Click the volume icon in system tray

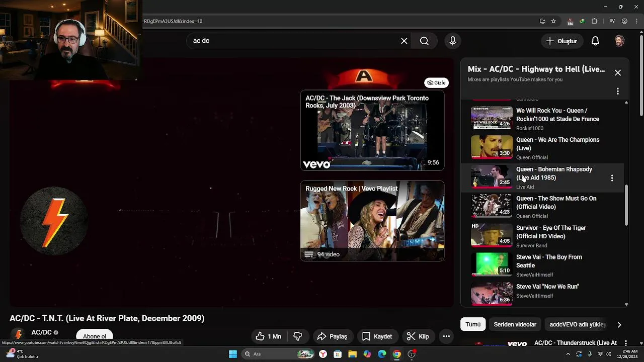[608, 354]
